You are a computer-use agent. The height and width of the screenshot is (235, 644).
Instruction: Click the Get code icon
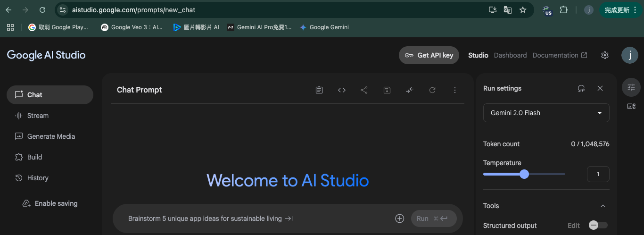342,90
